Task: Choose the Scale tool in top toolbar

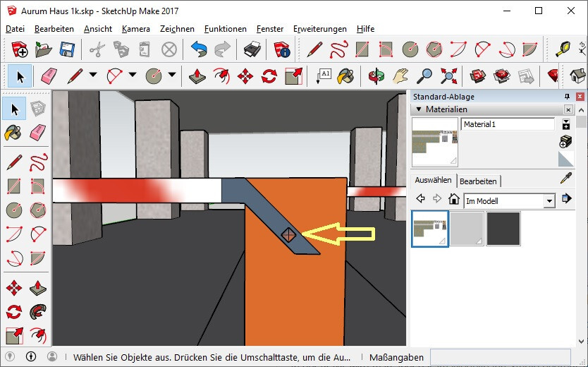Action: (293, 76)
